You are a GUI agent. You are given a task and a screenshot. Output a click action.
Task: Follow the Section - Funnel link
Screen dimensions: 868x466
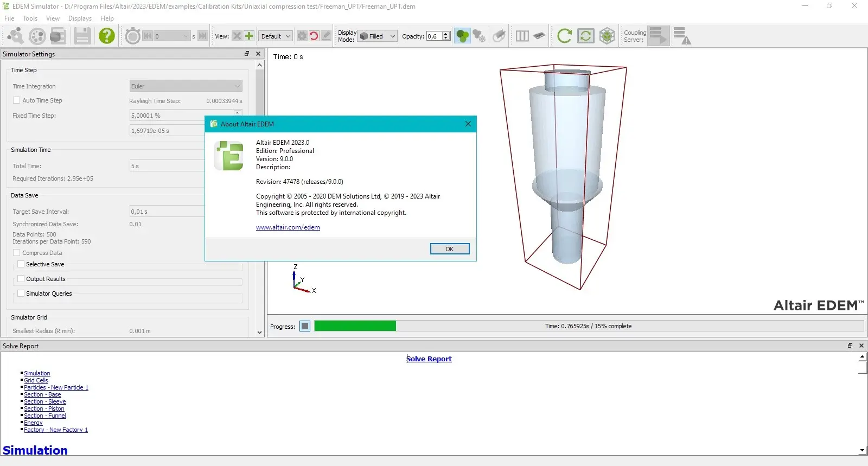tap(45, 416)
